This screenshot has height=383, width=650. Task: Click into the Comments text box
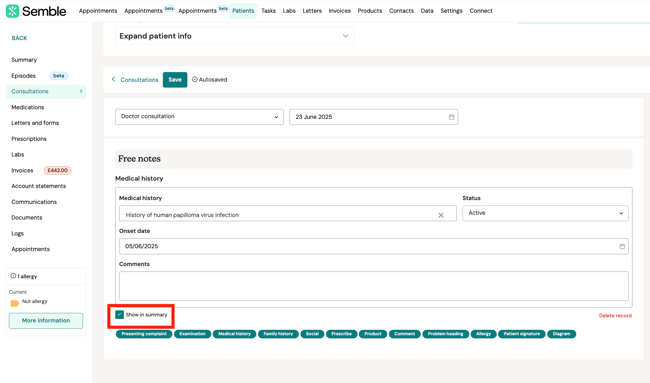click(374, 286)
